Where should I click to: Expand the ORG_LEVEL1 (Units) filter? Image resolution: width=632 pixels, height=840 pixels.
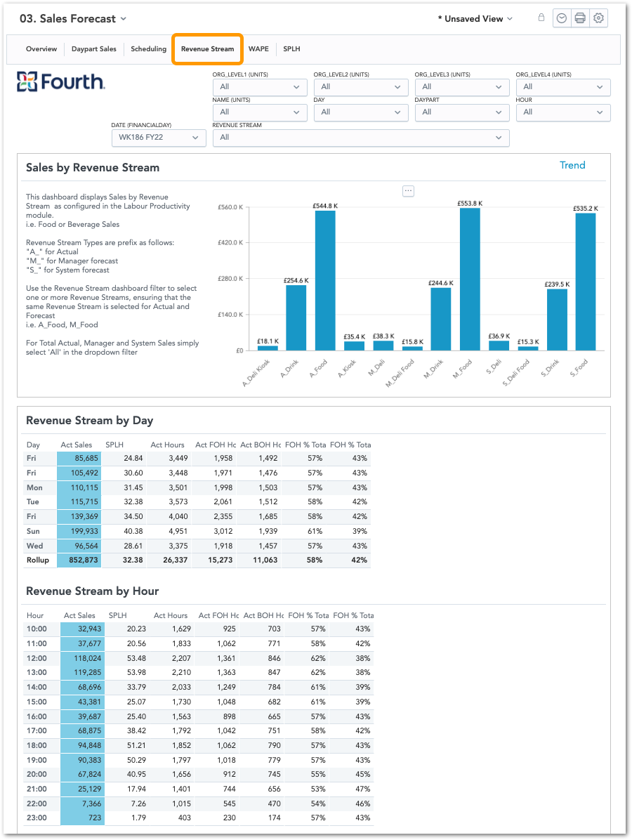click(x=260, y=87)
